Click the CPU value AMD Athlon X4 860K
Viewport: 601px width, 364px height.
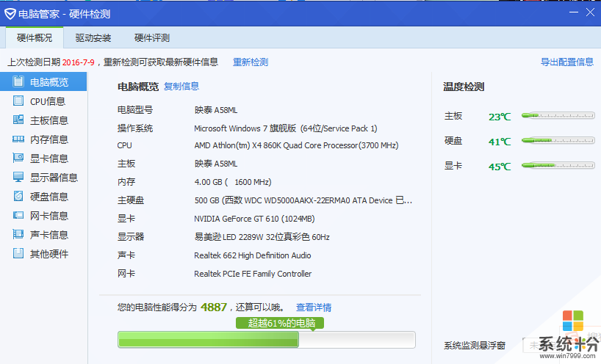tap(296, 145)
